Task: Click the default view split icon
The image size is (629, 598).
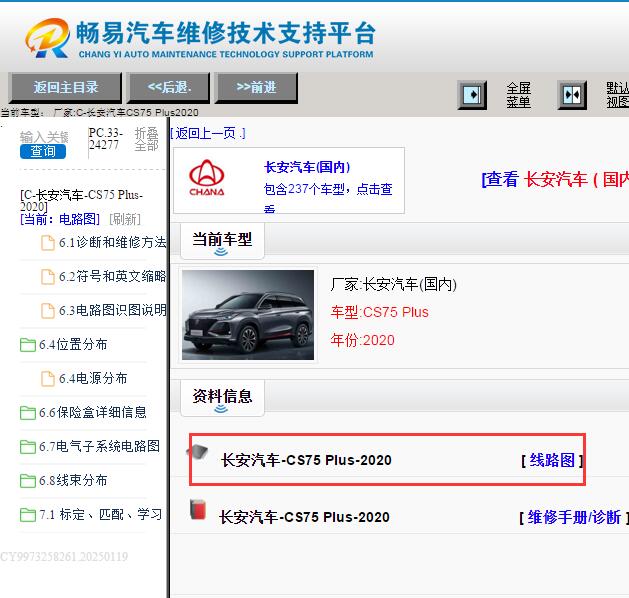Action: pyautogui.click(x=572, y=95)
